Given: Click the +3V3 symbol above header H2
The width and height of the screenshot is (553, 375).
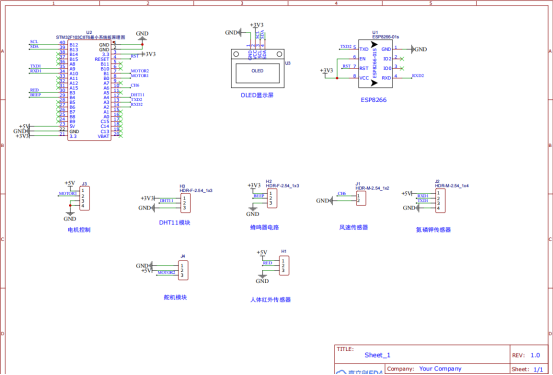Looking at the screenshot, I should click(x=254, y=186).
